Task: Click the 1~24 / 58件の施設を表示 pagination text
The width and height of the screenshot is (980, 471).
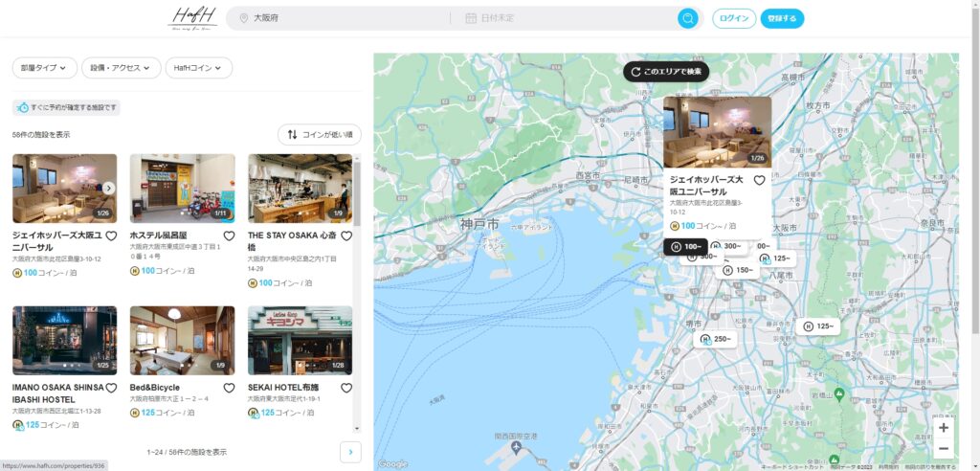Action: [187, 452]
